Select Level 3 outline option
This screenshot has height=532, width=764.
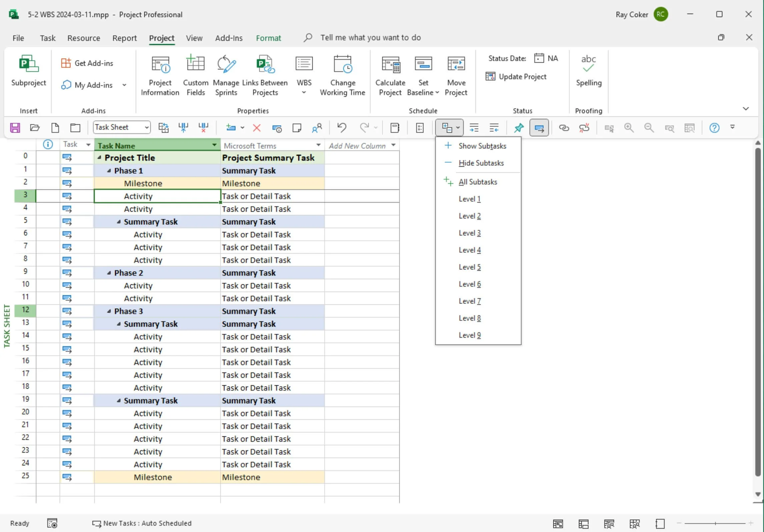tap(478, 233)
